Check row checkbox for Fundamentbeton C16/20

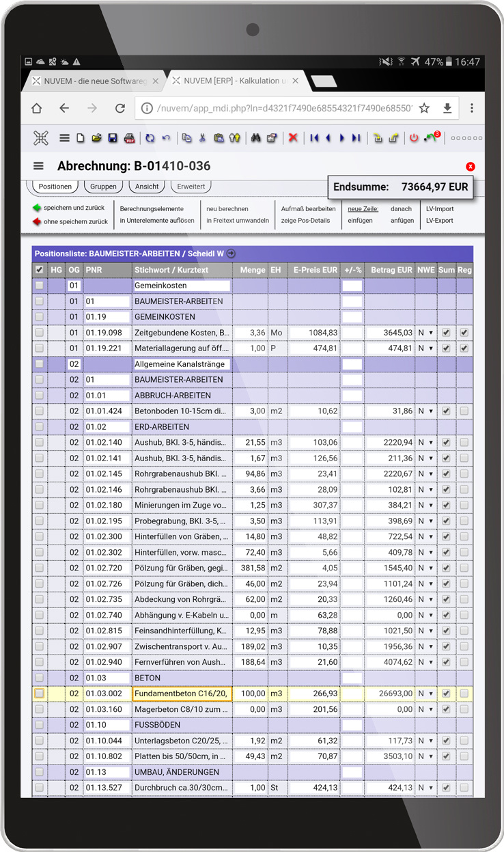coord(39,693)
